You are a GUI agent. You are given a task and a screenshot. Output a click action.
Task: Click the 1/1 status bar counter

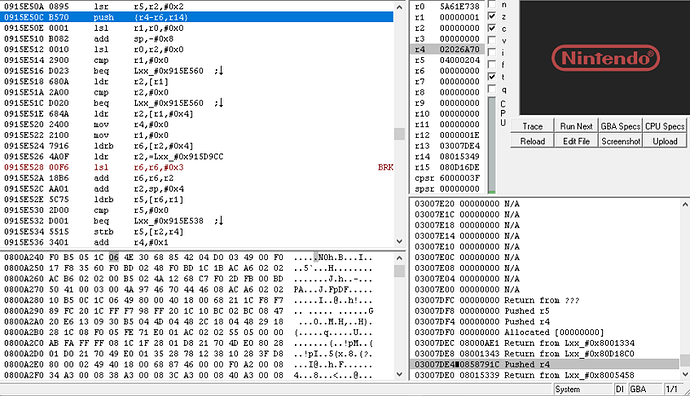(x=672, y=389)
